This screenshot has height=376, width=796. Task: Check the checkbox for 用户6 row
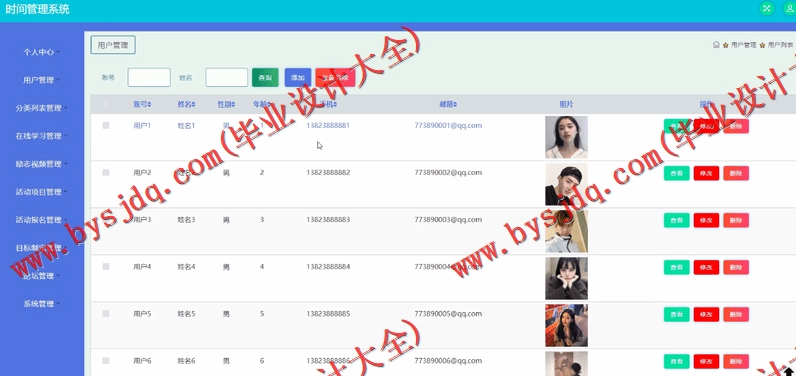point(106,361)
